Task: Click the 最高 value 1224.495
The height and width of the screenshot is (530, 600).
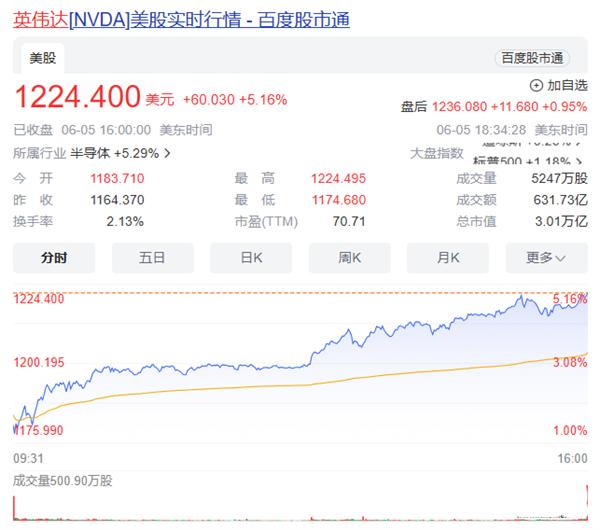Action: pyautogui.click(x=338, y=178)
